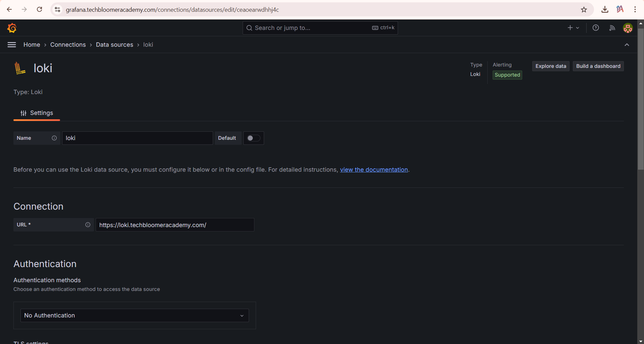The image size is (644, 344).
Task: Open the Help icon
Action: [x=596, y=28]
